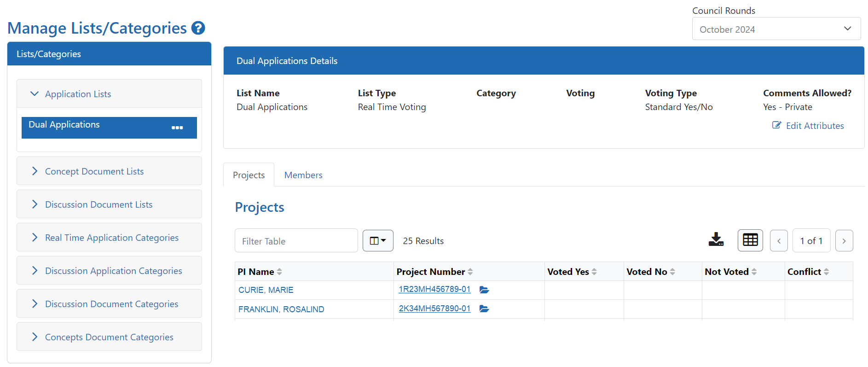Go to next page arrow
This screenshot has width=868, height=367.
click(844, 241)
